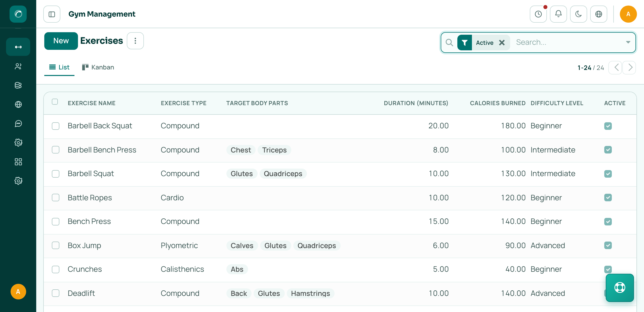Switch to Kanban view tab
Image resolution: width=644 pixels, height=312 pixels.
click(x=98, y=67)
